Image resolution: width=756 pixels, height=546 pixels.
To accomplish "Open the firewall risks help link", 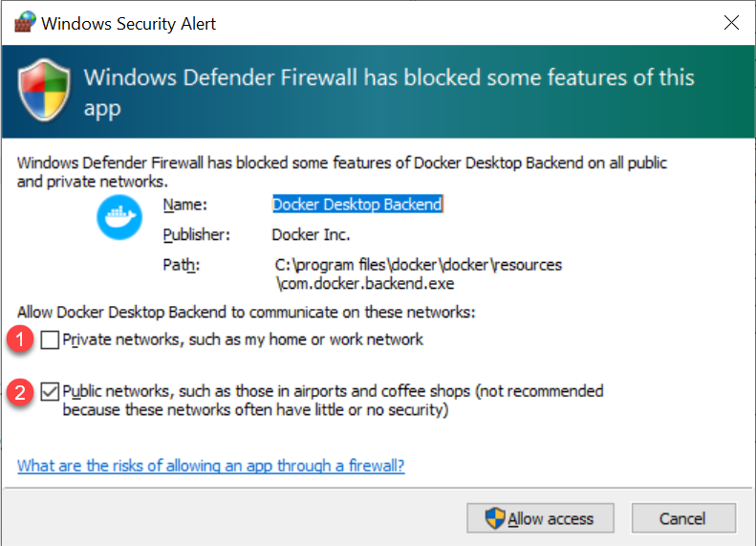I will [210, 466].
